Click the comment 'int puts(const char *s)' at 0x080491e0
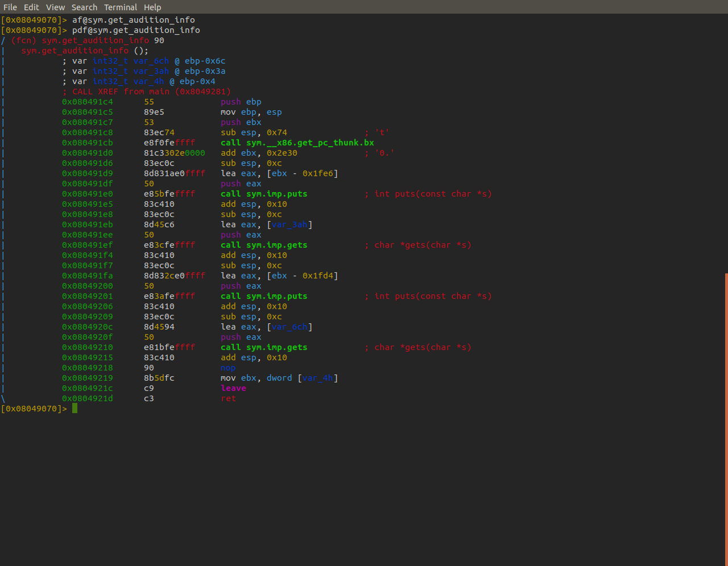 pyautogui.click(x=428, y=194)
